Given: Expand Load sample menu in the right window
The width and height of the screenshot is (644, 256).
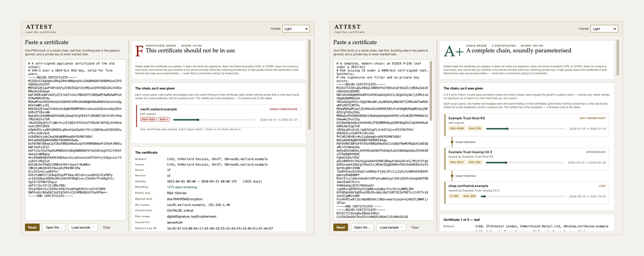Looking at the screenshot, I should pos(392,227).
